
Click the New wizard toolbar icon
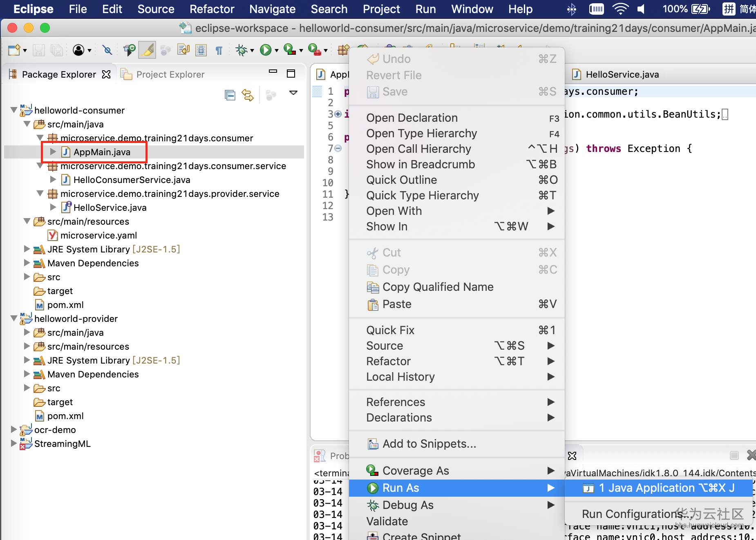point(14,50)
